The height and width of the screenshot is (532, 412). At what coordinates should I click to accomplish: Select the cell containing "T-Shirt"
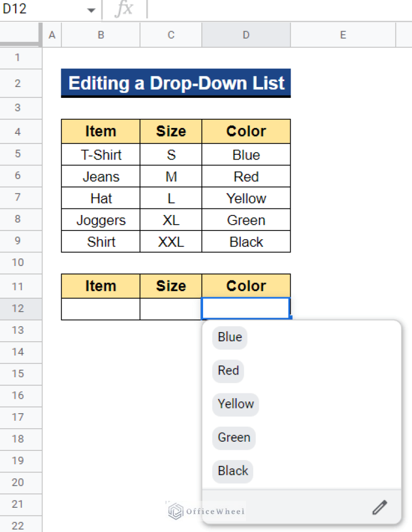click(100, 155)
